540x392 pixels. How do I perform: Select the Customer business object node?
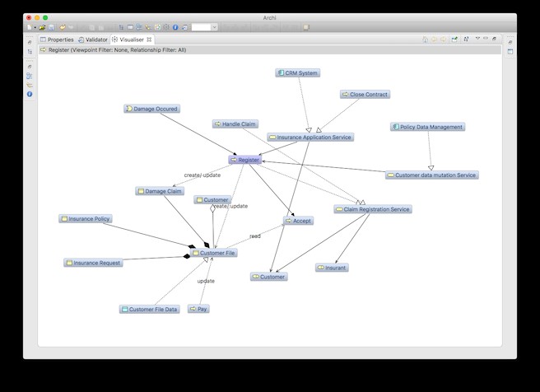(x=212, y=200)
